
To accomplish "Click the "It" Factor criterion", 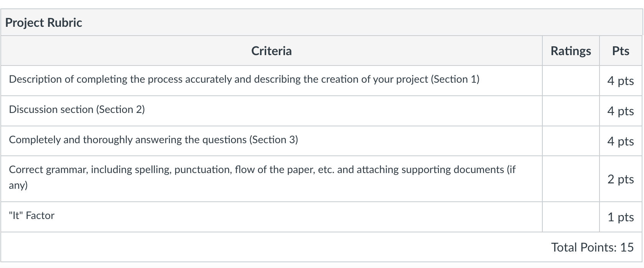I will [32, 216].
